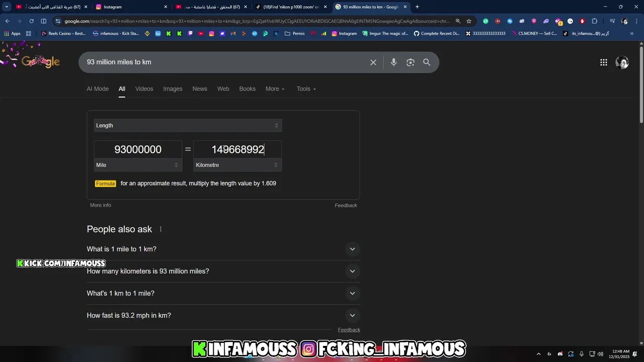Screen dimensions: 644x362
Task: Open the Gmail bookmark icon
Action: coord(233,34)
